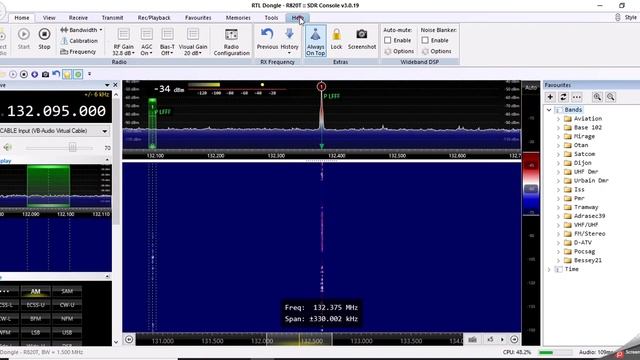
Task: Open the History dropdown
Action: coord(289,42)
